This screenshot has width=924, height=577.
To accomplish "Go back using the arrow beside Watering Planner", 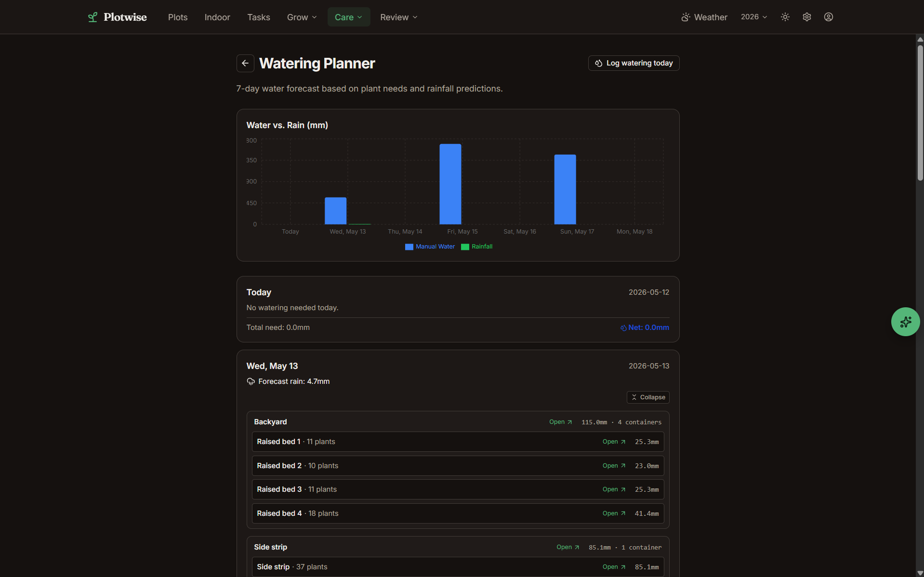I will pos(245,63).
